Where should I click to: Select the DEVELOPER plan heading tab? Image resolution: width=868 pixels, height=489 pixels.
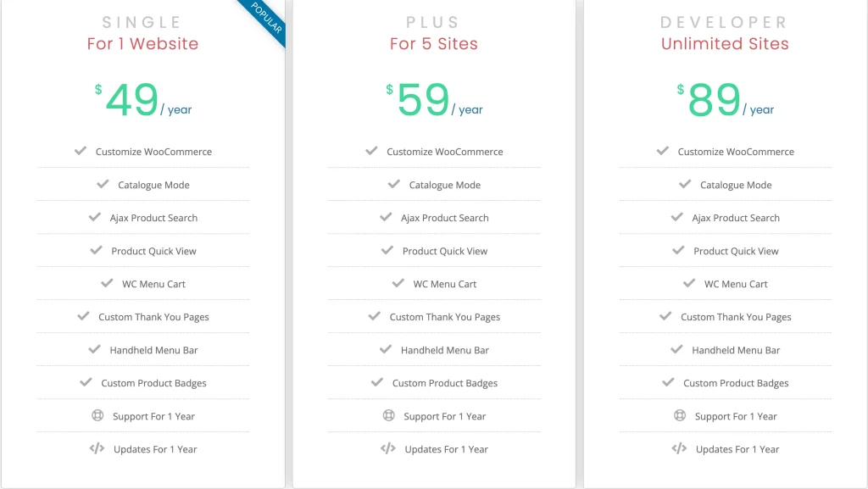coord(725,21)
